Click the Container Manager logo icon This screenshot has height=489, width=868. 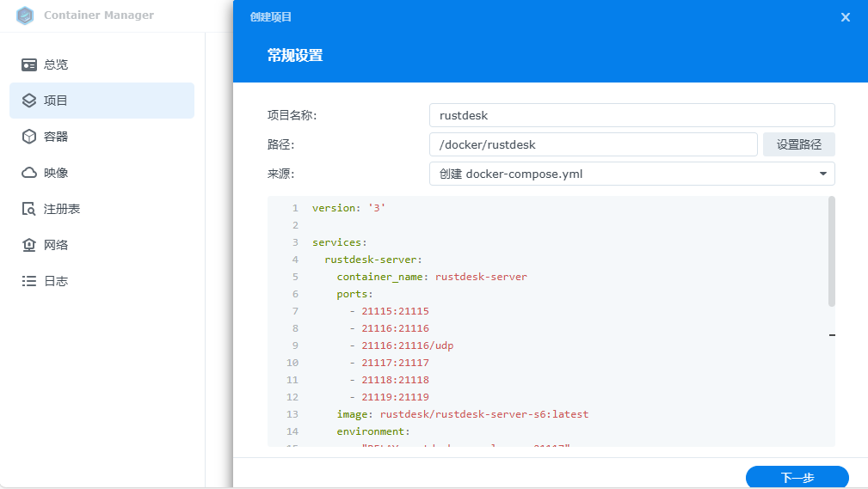coord(25,15)
